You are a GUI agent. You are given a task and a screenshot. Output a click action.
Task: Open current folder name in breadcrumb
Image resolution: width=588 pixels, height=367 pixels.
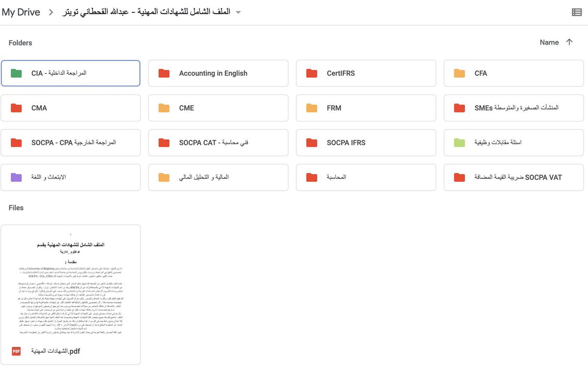click(146, 12)
